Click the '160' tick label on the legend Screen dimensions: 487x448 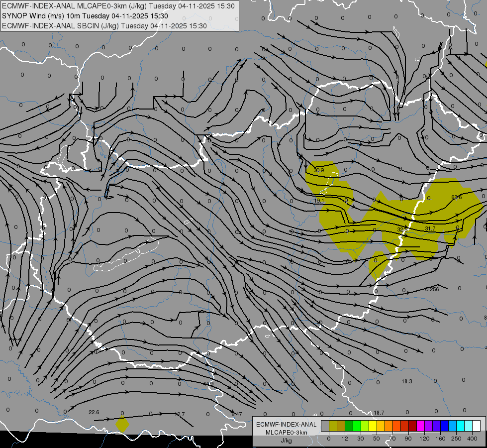pos(440,439)
